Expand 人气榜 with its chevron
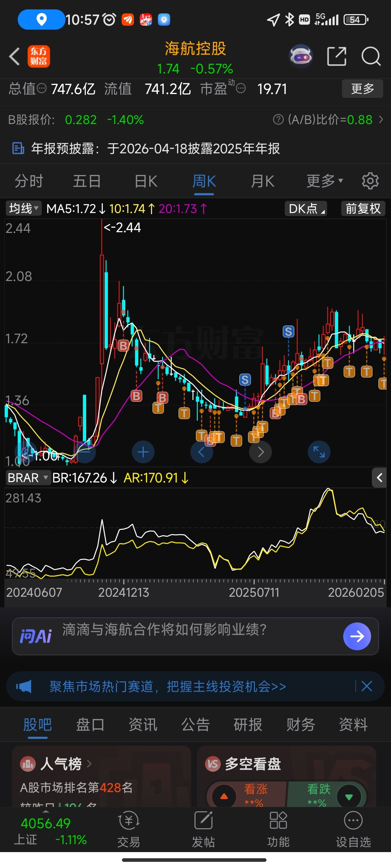 (x=89, y=764)
